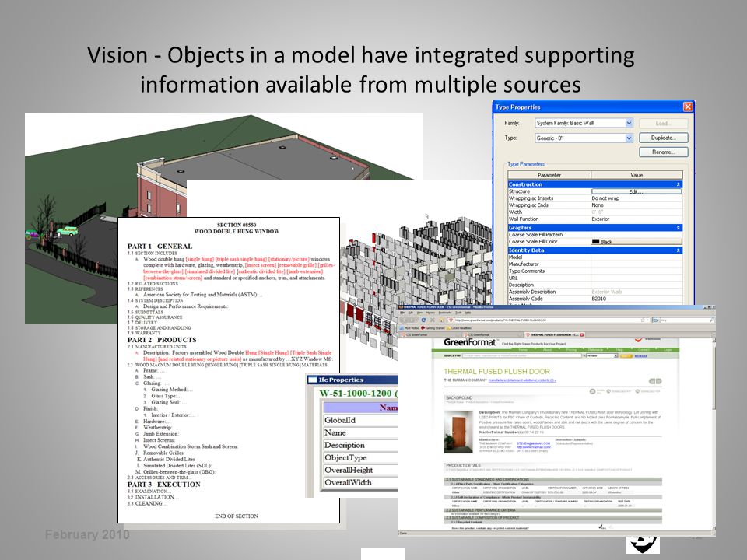Click the W-51-1000-1200 heading in Ifc Properties

point(358,394)
